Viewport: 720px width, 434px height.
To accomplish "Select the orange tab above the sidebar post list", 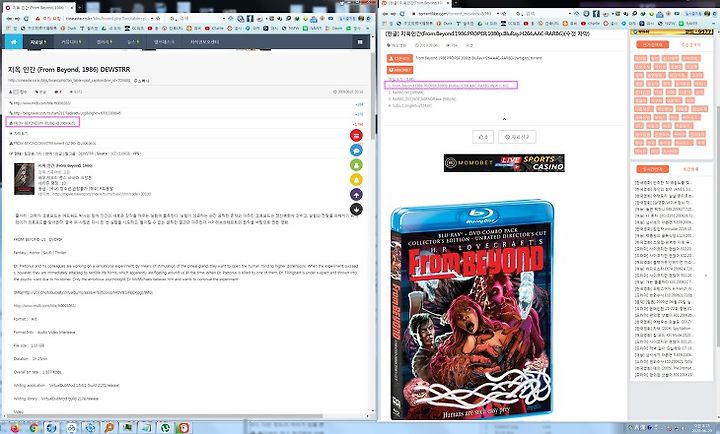I will click(652, 169).
